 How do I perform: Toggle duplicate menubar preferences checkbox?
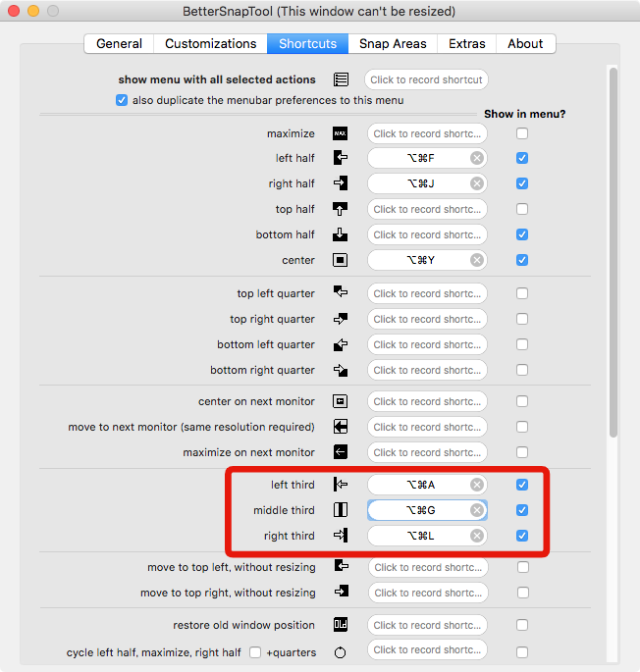(x=122, y=100)
